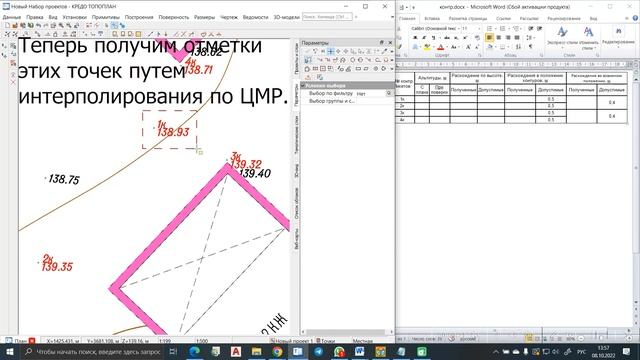Open Windows Start menu
The image size is (640, 360).
click(9, 351)
